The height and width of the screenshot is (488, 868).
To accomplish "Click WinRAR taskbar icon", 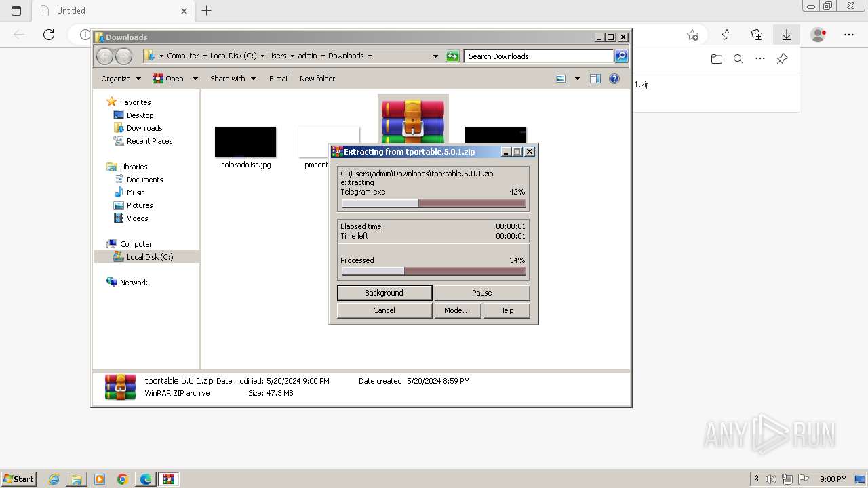I will click(x=169, y=479).
